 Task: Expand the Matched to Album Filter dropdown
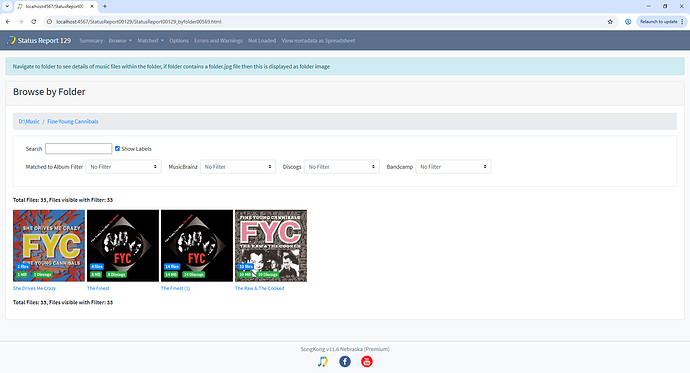click(124, 167)
